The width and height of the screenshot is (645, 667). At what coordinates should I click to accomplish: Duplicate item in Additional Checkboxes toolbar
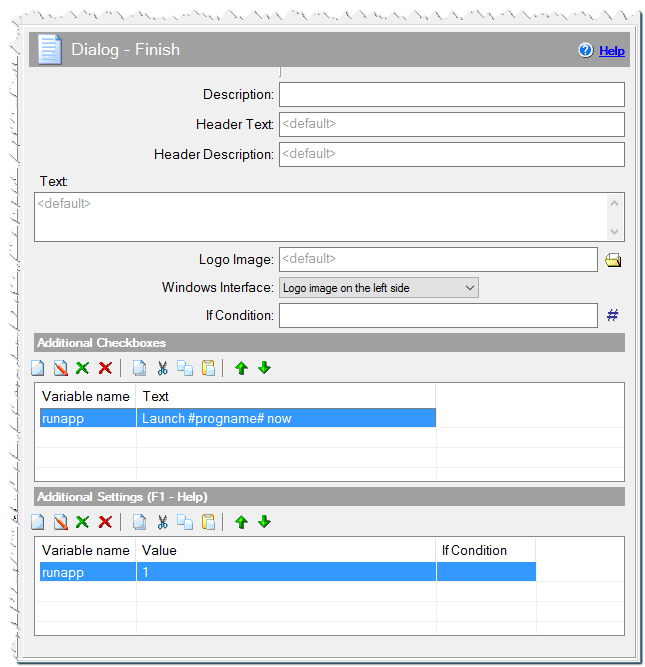pos(139,368)
